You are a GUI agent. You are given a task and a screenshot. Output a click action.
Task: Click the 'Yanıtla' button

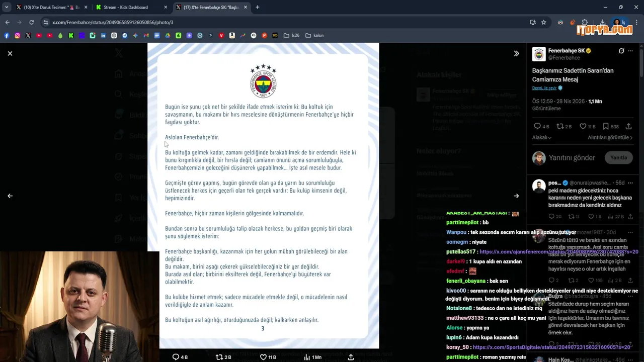(618, 157)
